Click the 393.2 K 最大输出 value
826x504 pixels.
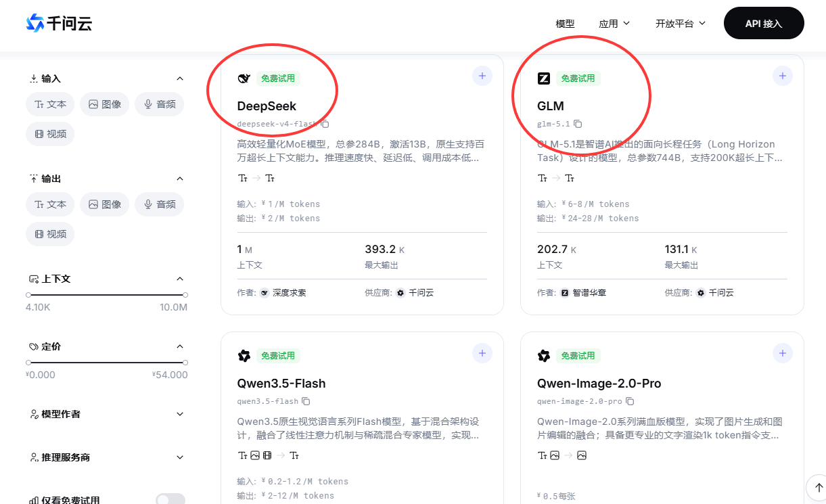tap(385, 250)
